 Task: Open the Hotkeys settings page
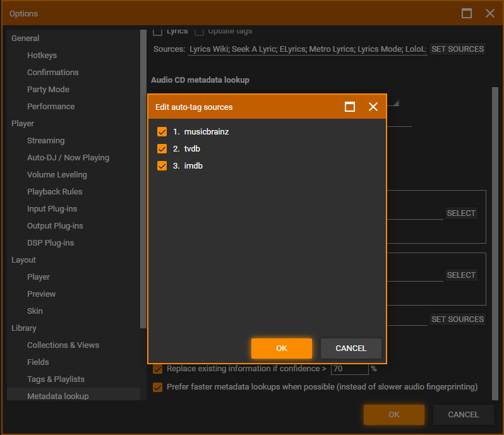click(42, 56)
